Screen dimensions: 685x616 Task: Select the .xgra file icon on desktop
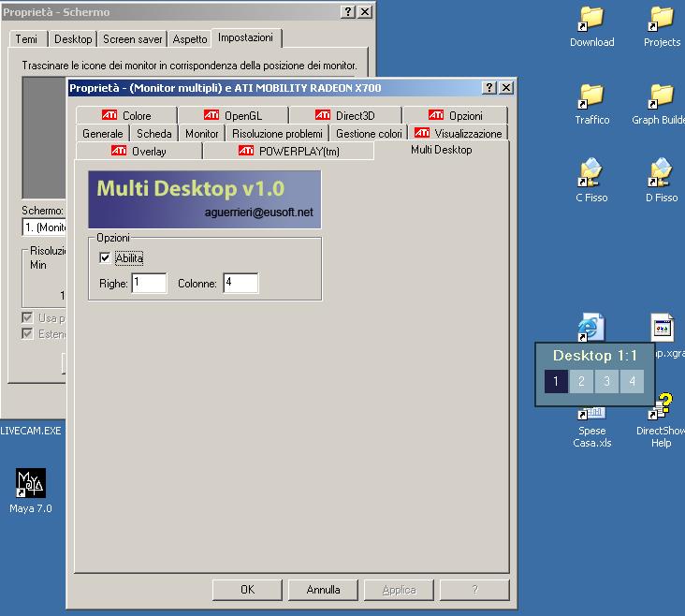pyautogui.click(x=662, y=327)
